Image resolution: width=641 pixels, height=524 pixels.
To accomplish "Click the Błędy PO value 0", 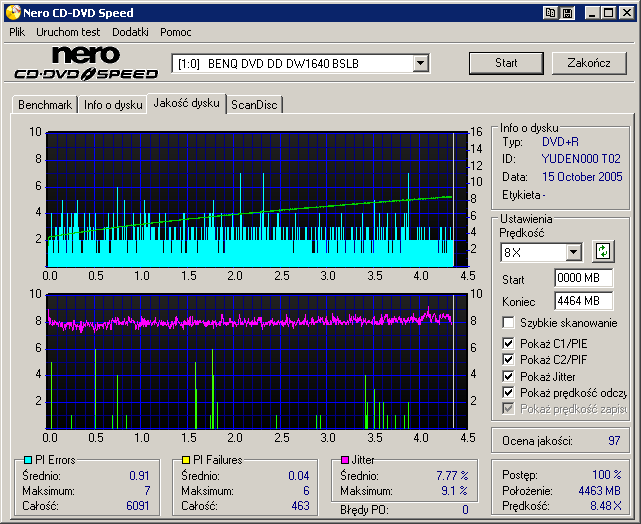I will click(465, 510).
